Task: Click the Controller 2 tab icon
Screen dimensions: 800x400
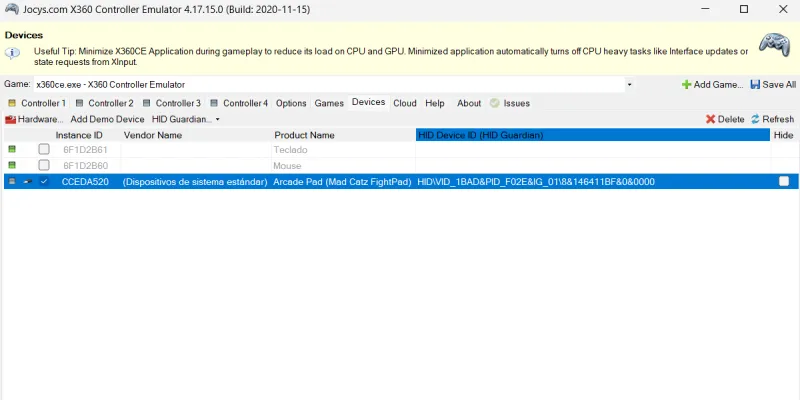Action: 79,103
